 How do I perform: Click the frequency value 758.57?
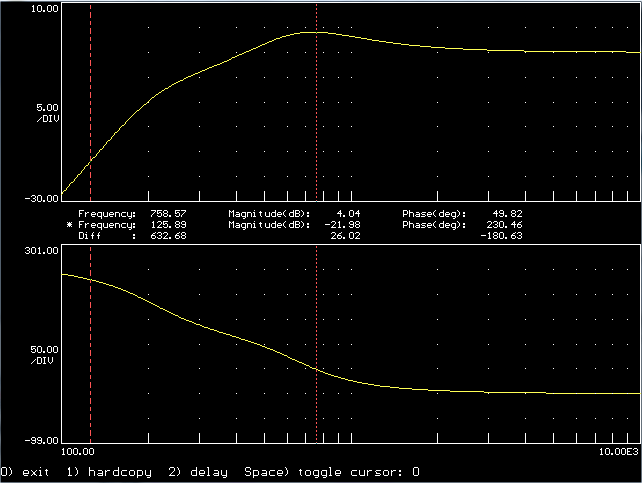point(168,214)
